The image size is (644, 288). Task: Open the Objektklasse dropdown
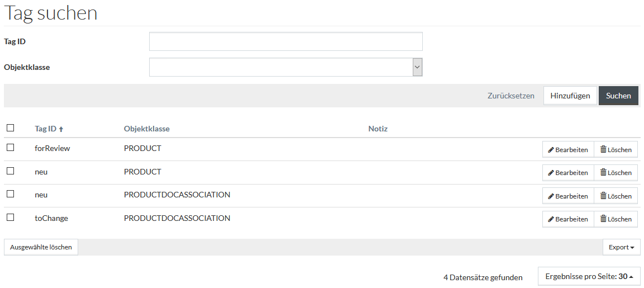(x=285, y=67)
